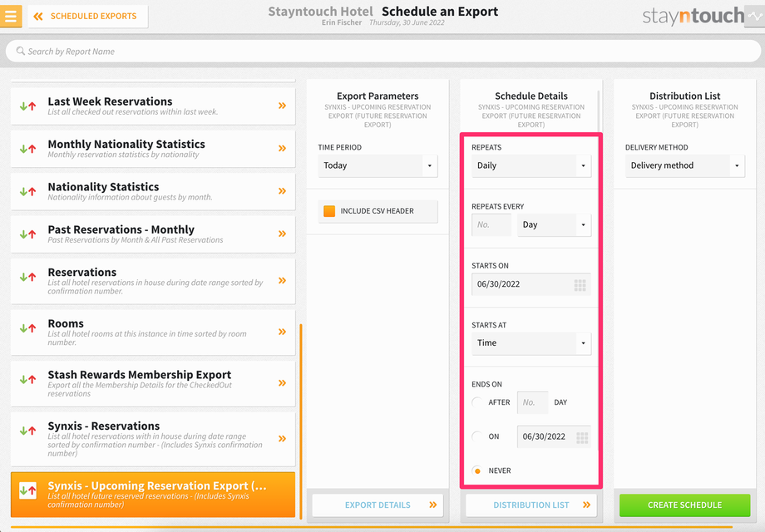The image size is (765, 532).
Task: Click the report list vertical scrollbar
Action: click(x=300, y=421)
